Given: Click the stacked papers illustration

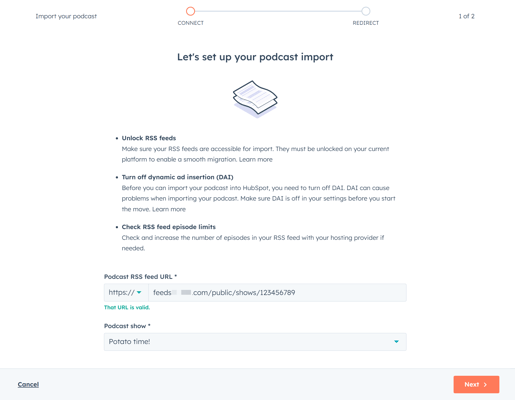Looking at the screenshot, I should tap(255, 99).
